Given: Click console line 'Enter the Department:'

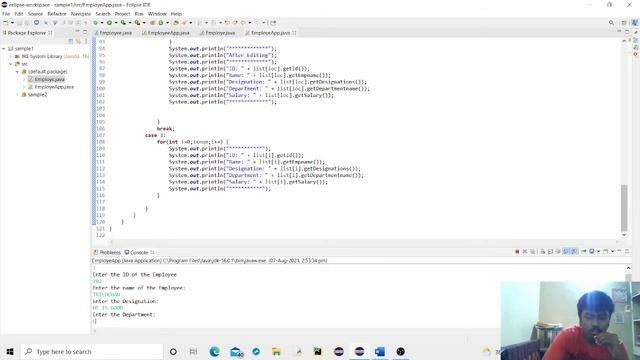Looking at the screenshot, I should point(124,315).
